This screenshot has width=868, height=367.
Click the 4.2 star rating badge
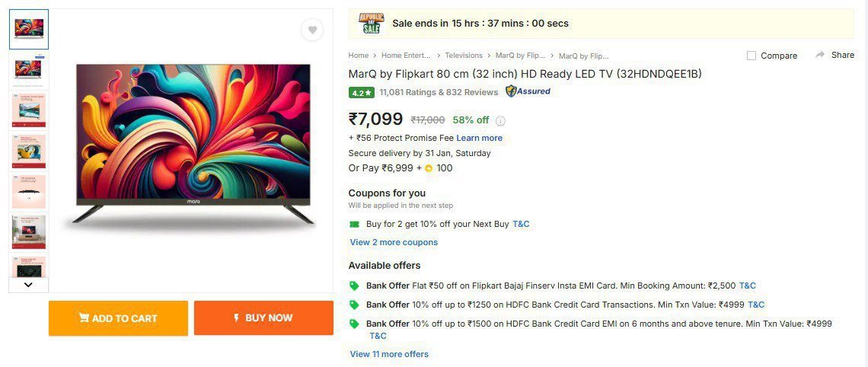pos(361,93)
